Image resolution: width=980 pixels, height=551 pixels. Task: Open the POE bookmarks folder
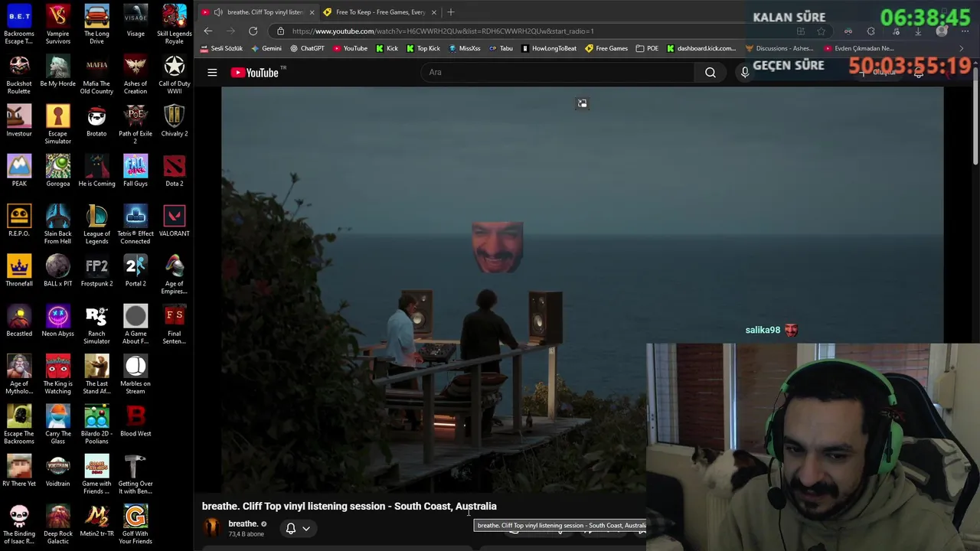coord(647,48)
